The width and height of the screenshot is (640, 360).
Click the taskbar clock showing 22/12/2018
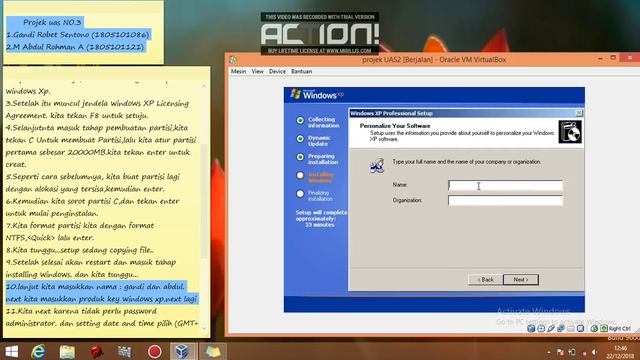[620, 352]
